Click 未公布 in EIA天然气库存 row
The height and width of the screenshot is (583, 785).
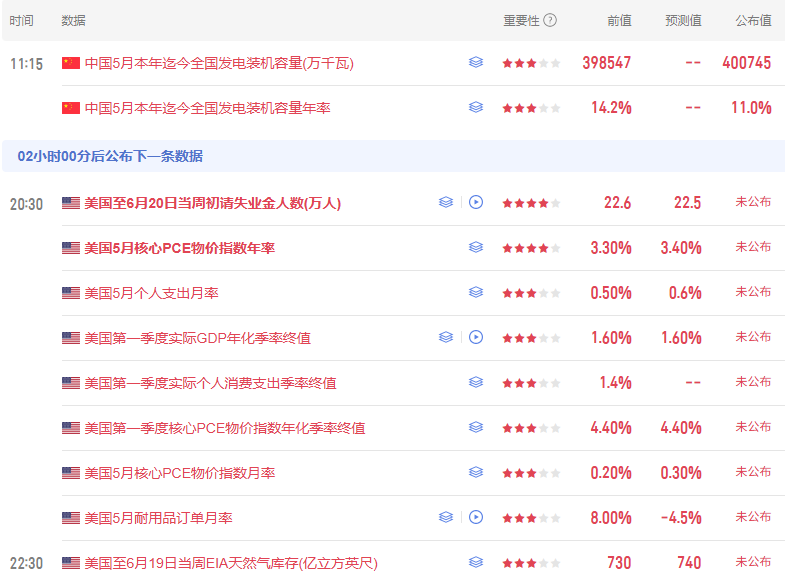point(753,562)
